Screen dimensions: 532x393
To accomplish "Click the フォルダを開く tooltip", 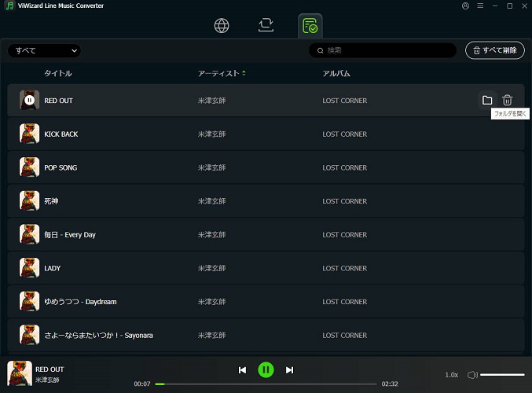I will point(510,114).
